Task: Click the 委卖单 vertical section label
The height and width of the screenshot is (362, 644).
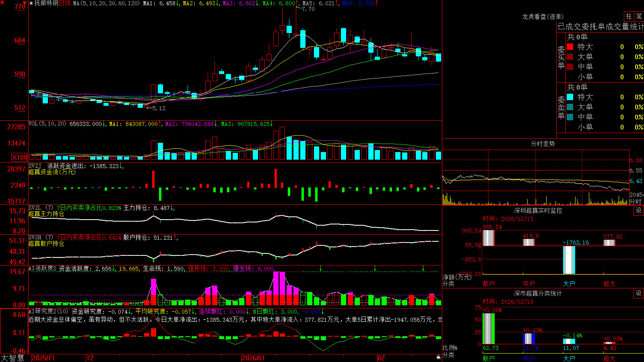Action: [x=561, y=108]
